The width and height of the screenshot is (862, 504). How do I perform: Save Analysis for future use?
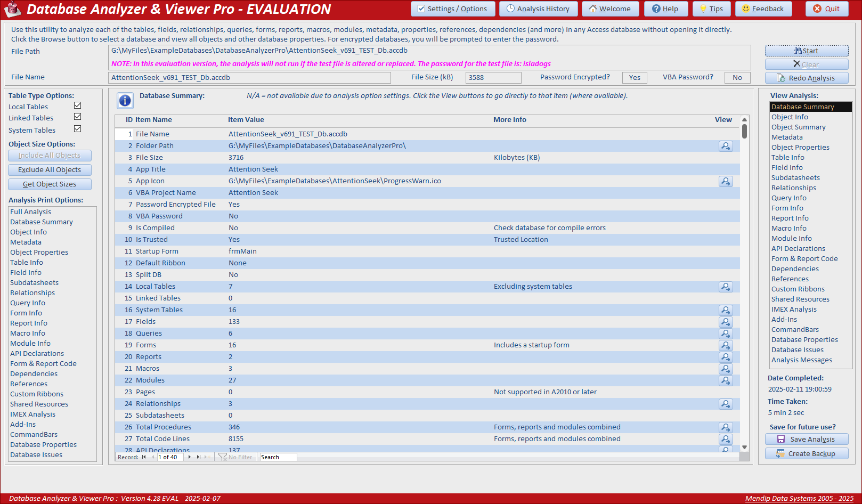[807, 439]
